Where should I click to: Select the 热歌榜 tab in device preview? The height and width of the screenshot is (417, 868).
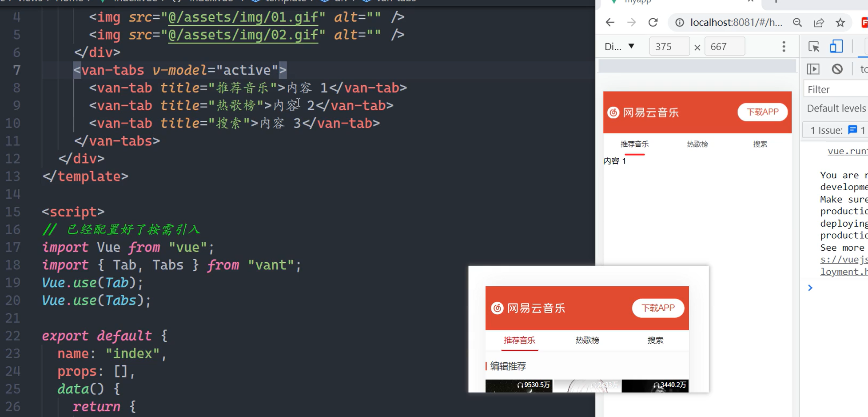coord(697,144)
